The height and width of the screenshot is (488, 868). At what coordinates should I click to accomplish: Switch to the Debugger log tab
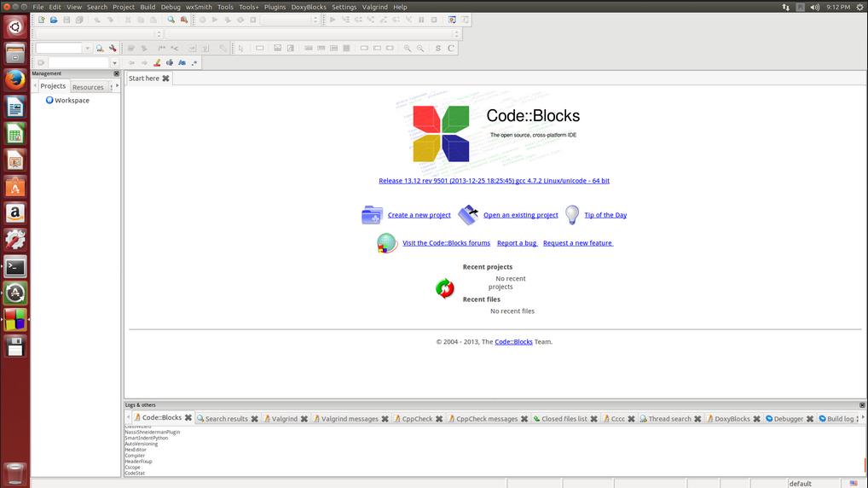[789, 419]
